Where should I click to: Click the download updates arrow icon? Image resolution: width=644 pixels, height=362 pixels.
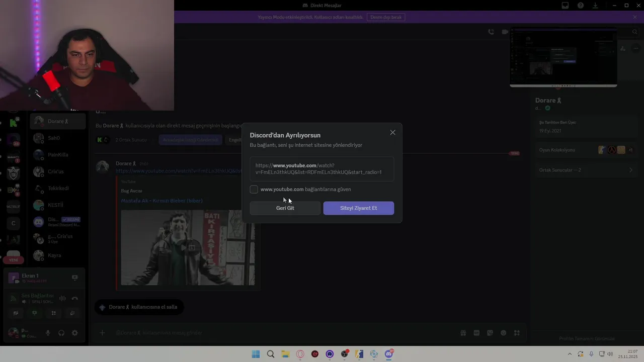click(x=595, y=6)
